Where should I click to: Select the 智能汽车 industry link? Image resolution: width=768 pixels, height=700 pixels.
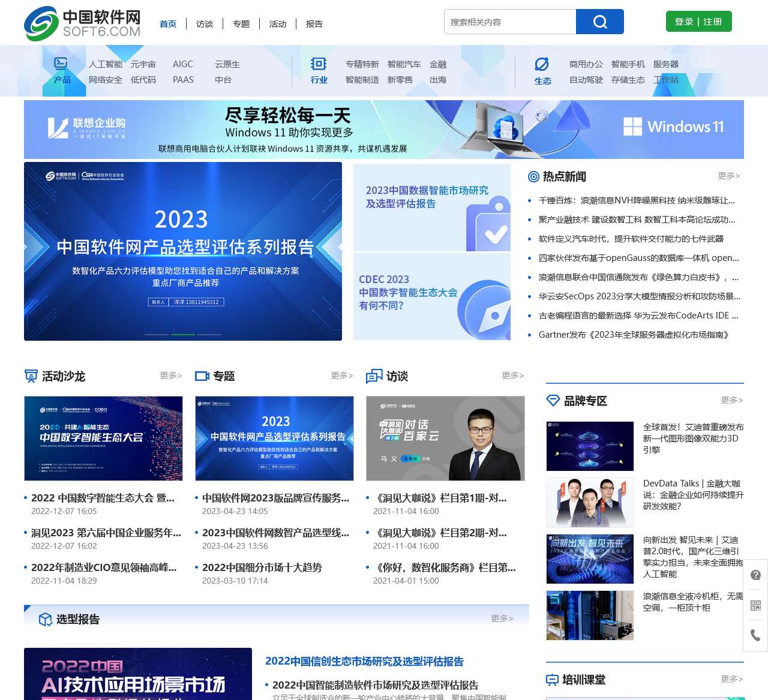coord(404,64)
